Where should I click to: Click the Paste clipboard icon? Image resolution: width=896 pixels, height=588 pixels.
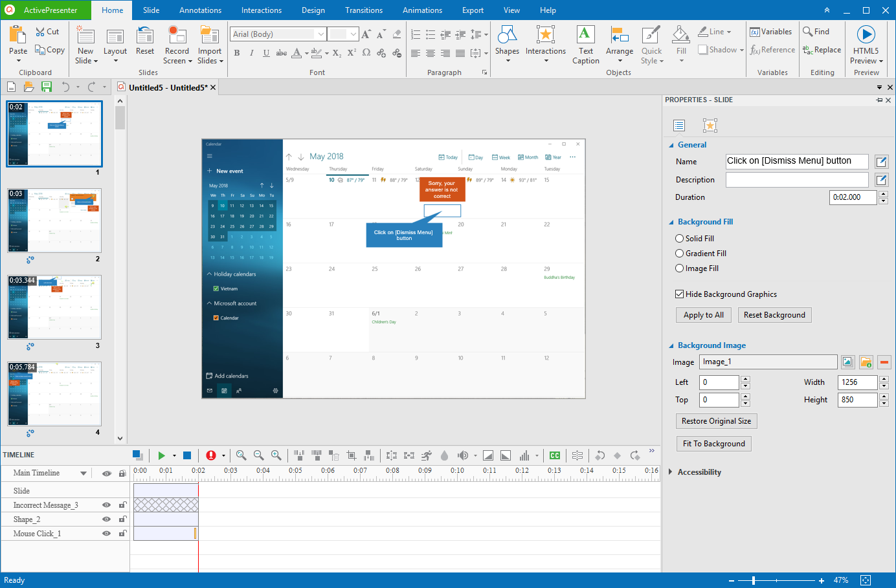(x=18, y=35)
